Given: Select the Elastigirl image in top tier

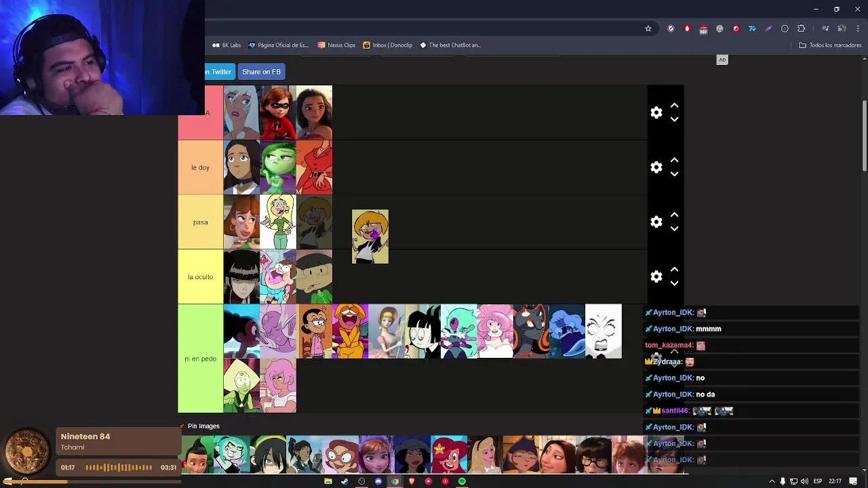Looking at the screenshot, I should (278, 113).
